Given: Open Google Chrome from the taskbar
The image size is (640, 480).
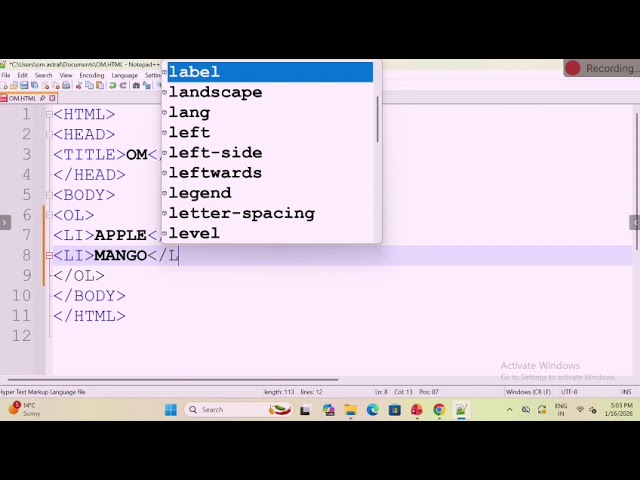Looking at the screenshot, I should tap(439, 410).
